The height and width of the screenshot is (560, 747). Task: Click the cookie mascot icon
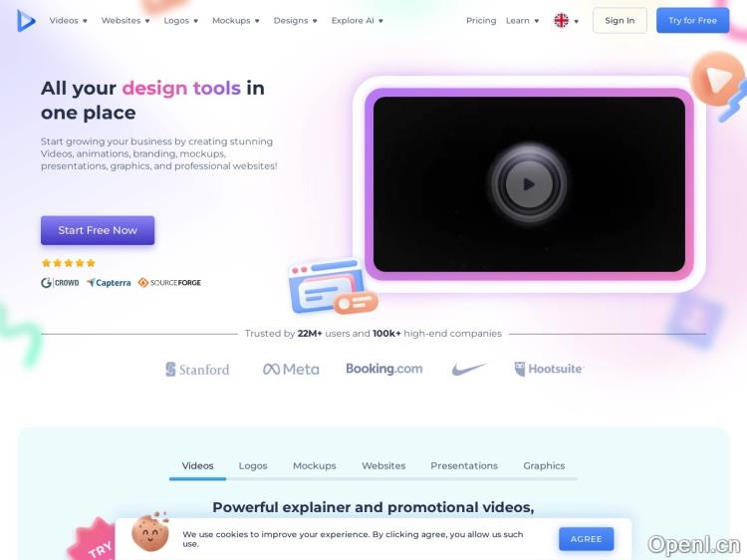point(150,532)
